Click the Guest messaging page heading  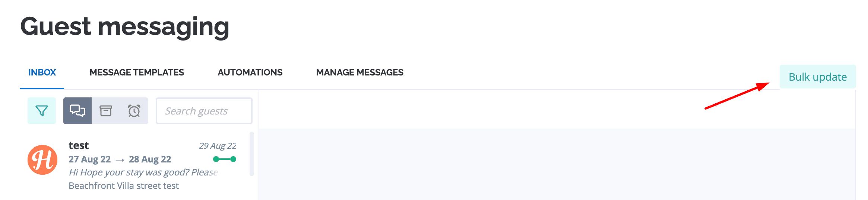point(125,26)
